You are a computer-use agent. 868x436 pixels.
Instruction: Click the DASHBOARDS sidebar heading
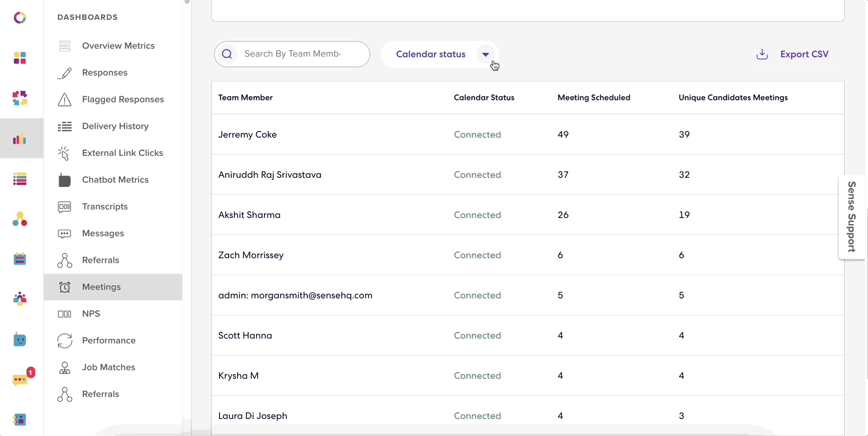pyautogui.click(x=88, y=17)
